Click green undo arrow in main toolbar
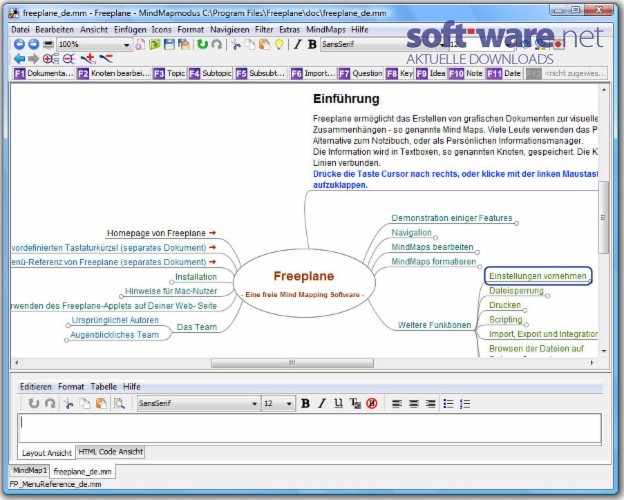 click(x=203, y=44)
